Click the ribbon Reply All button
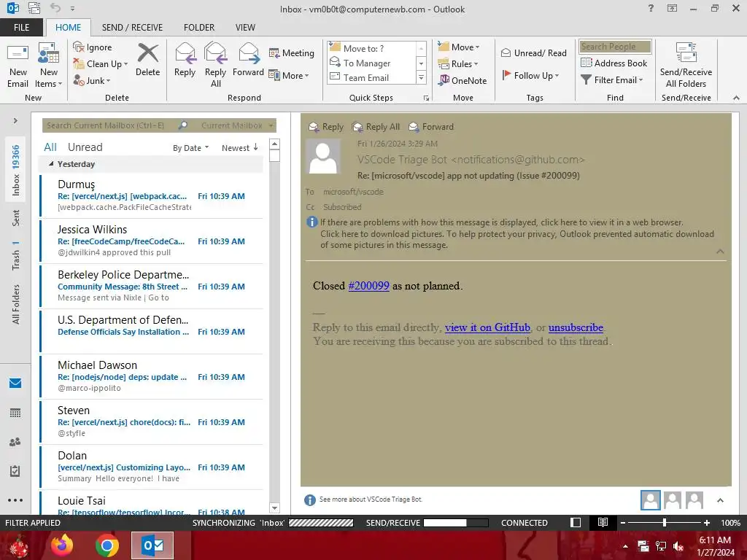747x560 pixels. pos(215,66)
